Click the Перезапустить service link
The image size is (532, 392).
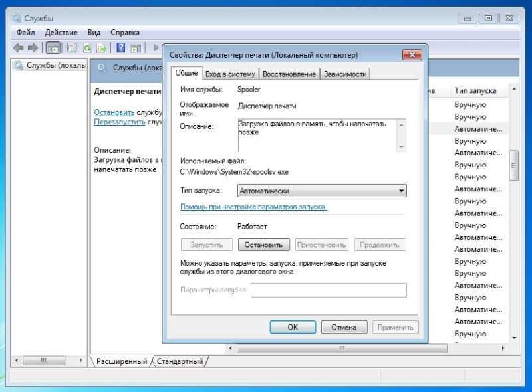point(120,122)
